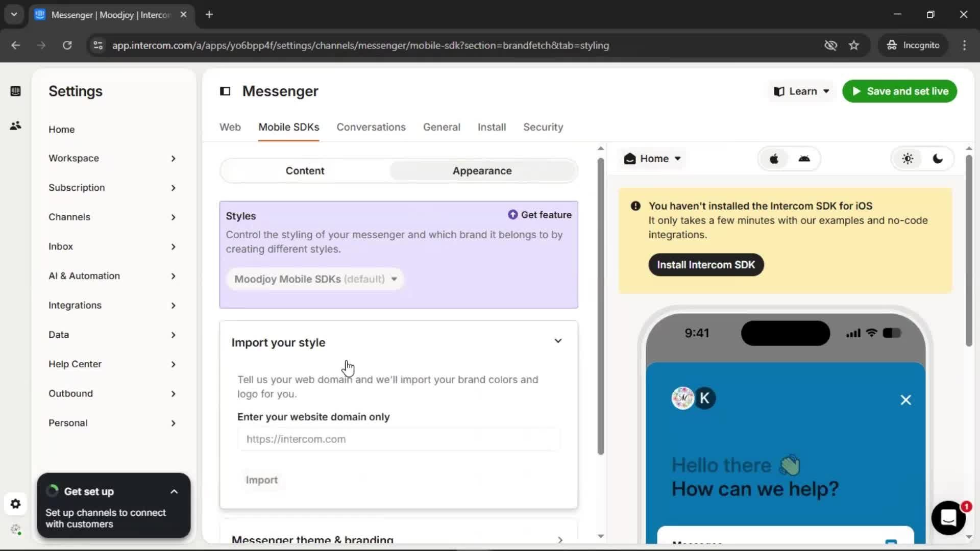Open the Intercom inbox icon in left rail

(15, 91)
